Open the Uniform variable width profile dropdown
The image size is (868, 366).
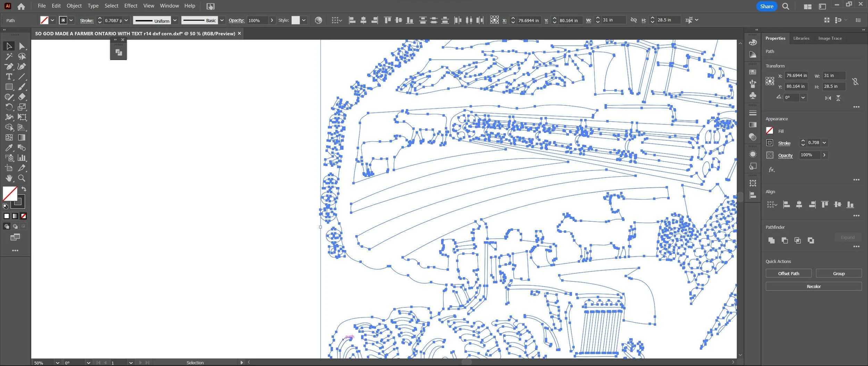[175, 20]
